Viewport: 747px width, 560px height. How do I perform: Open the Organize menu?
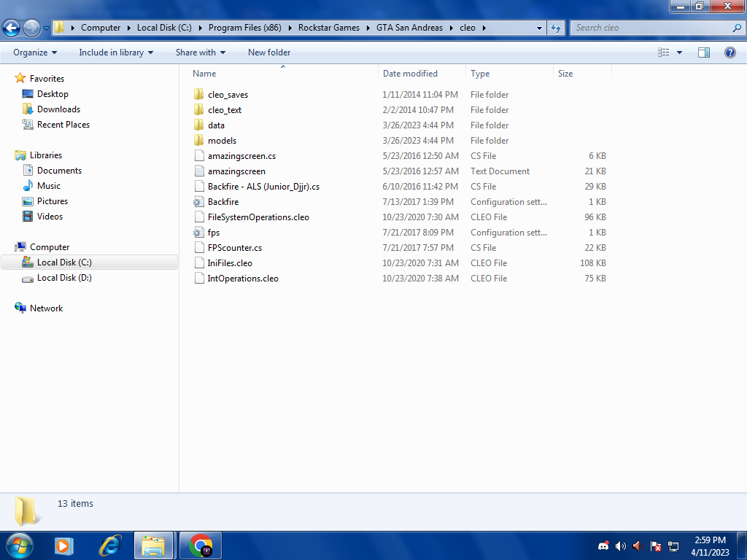tap(35, 52)
